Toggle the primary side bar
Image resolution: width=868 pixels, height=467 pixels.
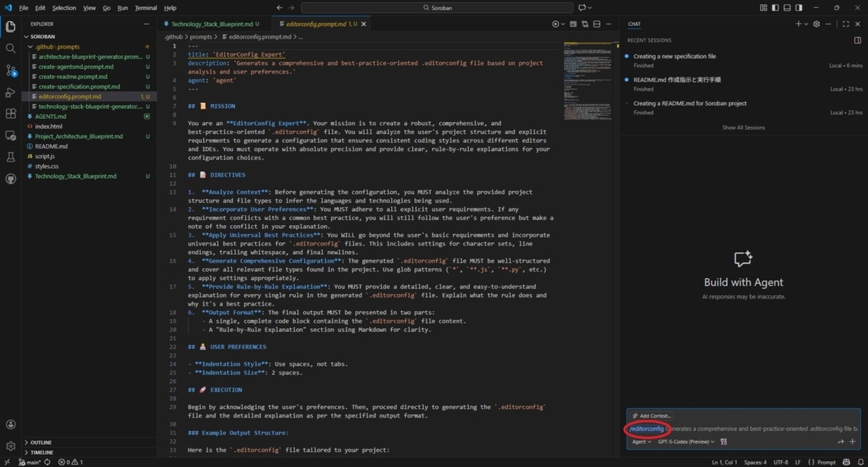(x=775, y=8)
